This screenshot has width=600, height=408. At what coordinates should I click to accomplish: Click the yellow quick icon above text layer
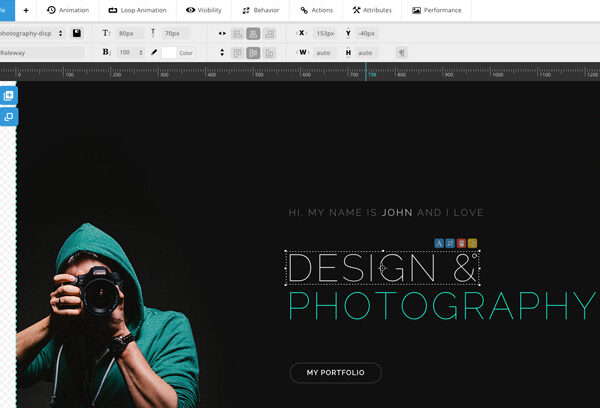click(473, 243)
